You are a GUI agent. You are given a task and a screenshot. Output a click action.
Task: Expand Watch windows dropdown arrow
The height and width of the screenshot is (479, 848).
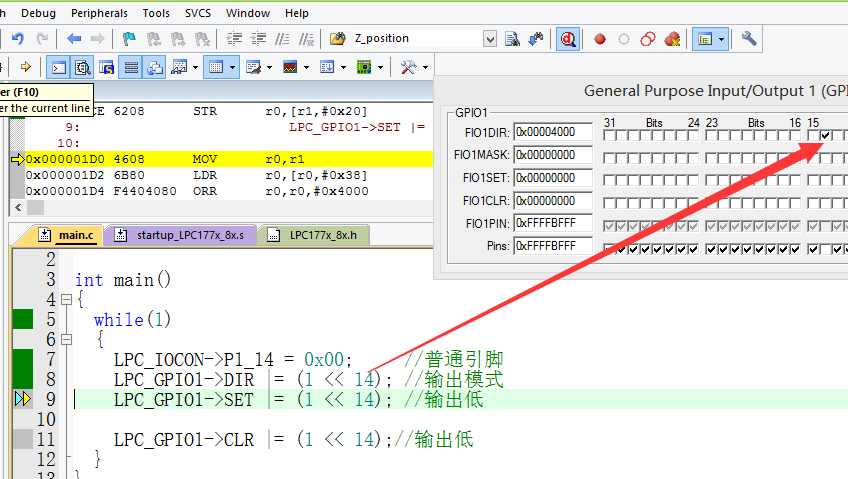click(x=195, y=68)
